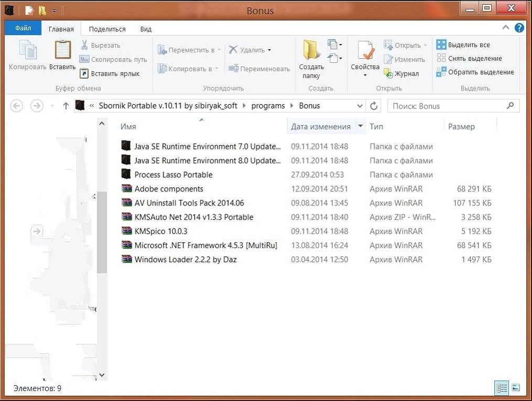The height and width of the screenshot is (401, 532).
Task: Click Sbornik Portable breadcrumb in address bar
Action: click(x=168, y=106)
